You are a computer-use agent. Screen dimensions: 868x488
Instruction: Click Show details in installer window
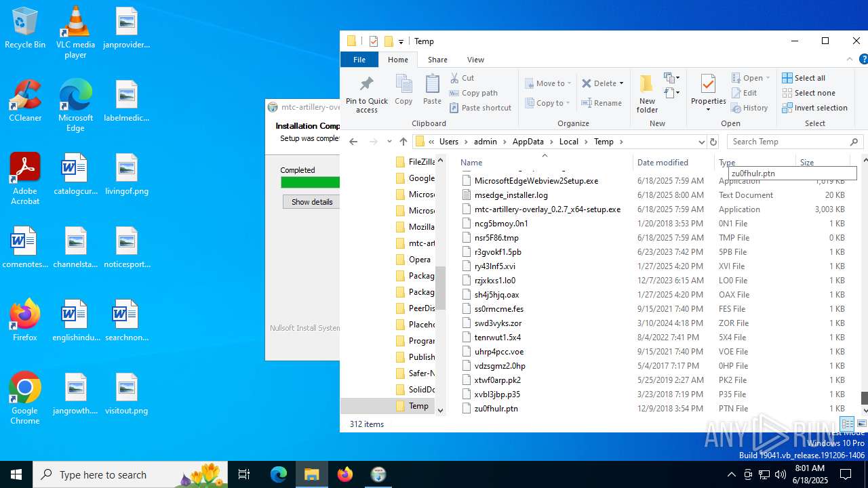point(312,202)
